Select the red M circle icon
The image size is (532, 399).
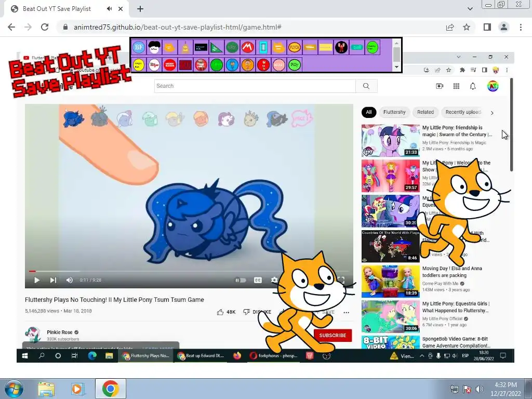[248, 47]
